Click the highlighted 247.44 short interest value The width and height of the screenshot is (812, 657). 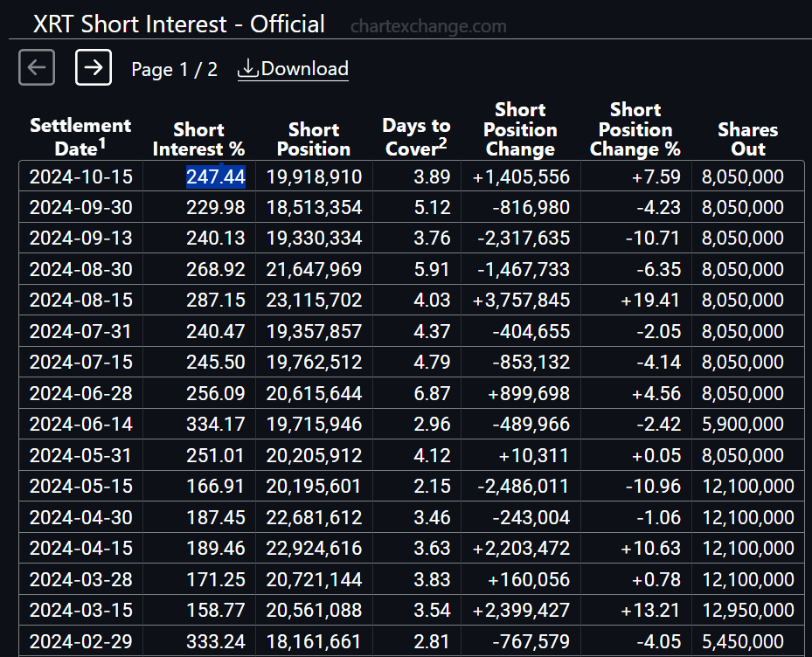click(216, 176)
